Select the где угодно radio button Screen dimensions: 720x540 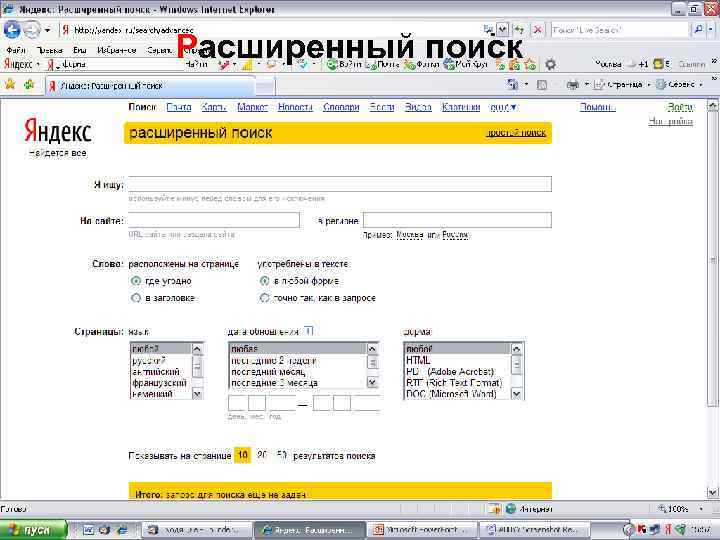[135, 281]
